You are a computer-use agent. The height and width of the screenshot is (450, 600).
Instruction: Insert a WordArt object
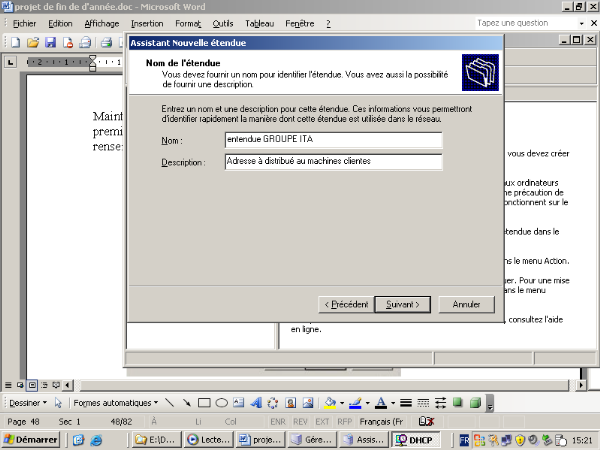click(256, 403)
